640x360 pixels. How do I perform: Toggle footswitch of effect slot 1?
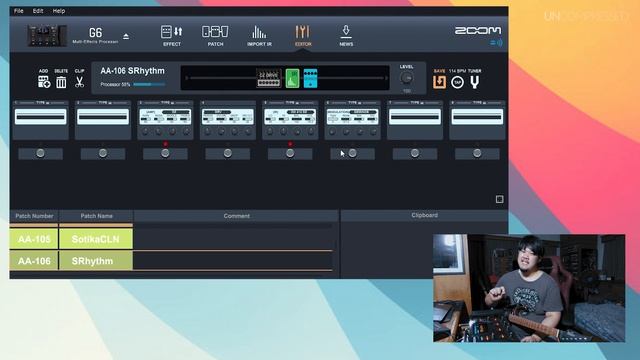point(40,153)
